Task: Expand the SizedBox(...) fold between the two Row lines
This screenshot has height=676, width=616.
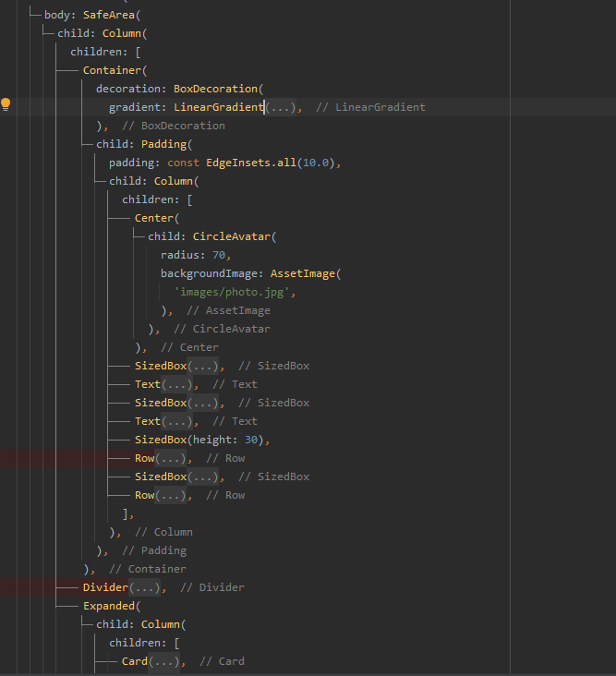Action: coord(202,477)
